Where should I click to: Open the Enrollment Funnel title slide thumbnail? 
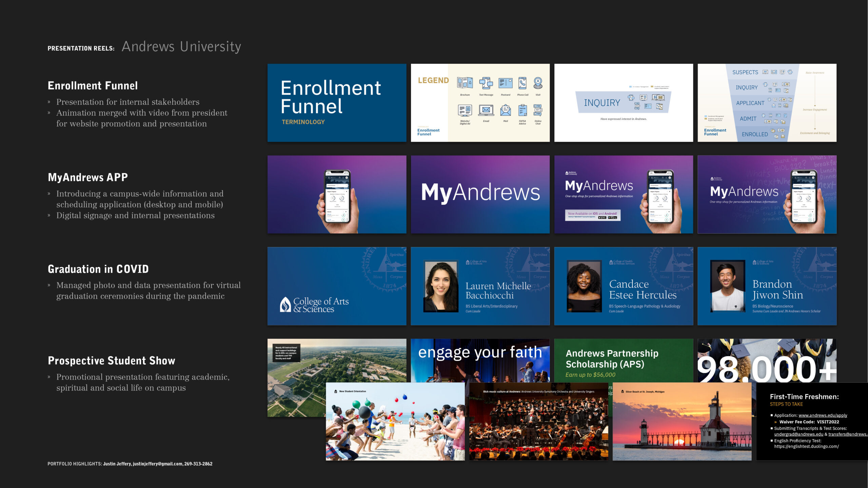point(337,103)
